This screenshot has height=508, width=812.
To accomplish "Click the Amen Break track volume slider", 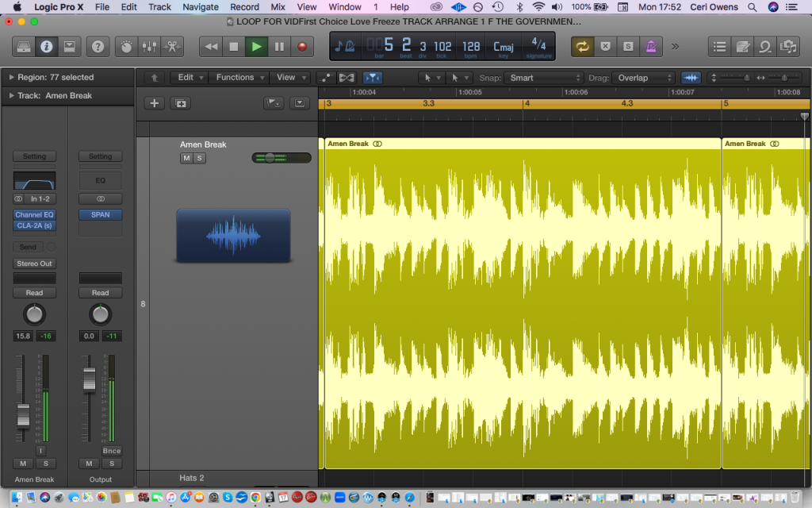I will [x=281, y=158].
